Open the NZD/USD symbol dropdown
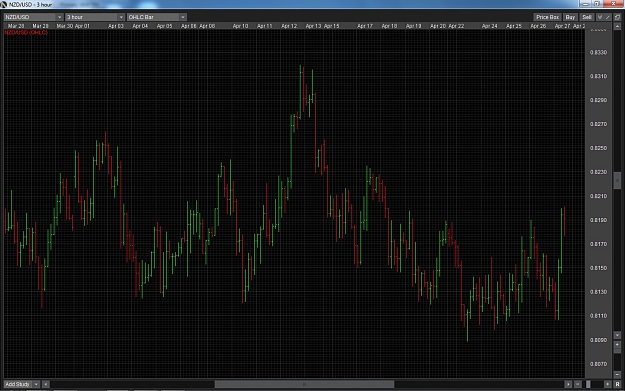This screenshot has width=625, height=391. click(x=33, y=17)
